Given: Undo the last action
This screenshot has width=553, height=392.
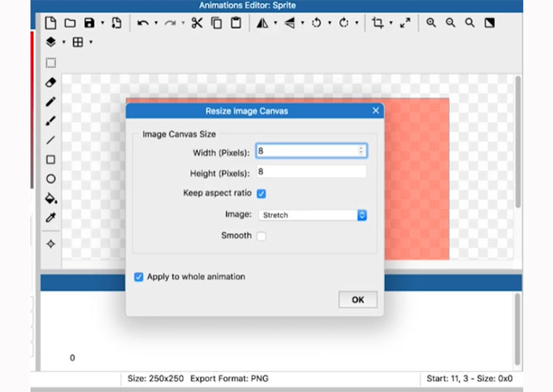Looking at the screenshot, I should click(143, 23).
